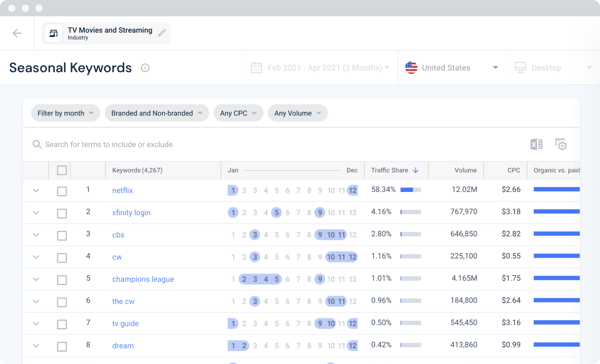This screenshot has height=364, width=600.
Task: Go back using the left arrow
Action: (x=17, y=33)
